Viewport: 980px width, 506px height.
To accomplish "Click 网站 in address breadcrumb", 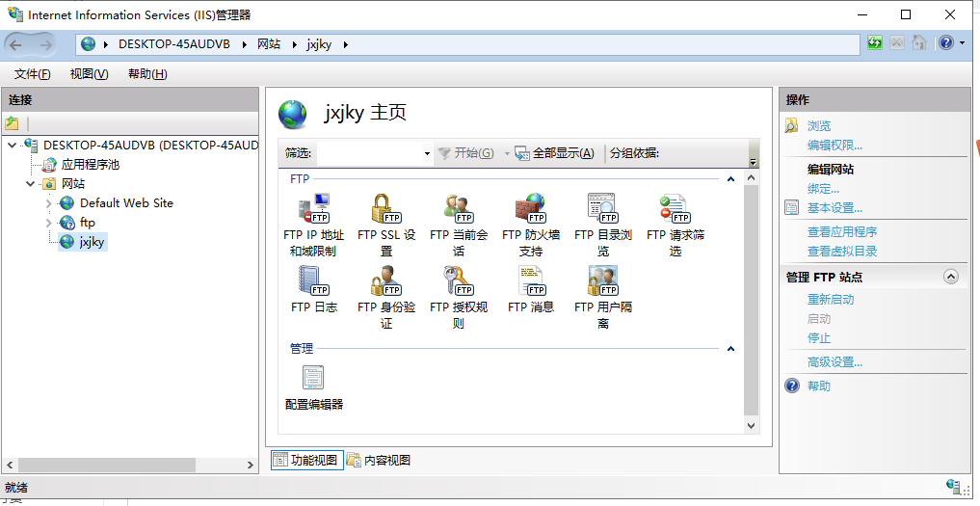I will 269,44.
